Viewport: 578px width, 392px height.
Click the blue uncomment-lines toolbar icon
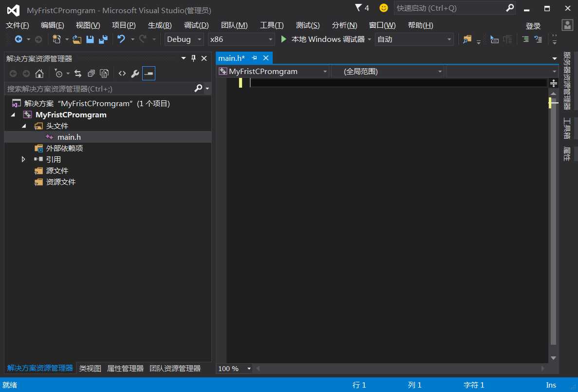click(538, 39)
